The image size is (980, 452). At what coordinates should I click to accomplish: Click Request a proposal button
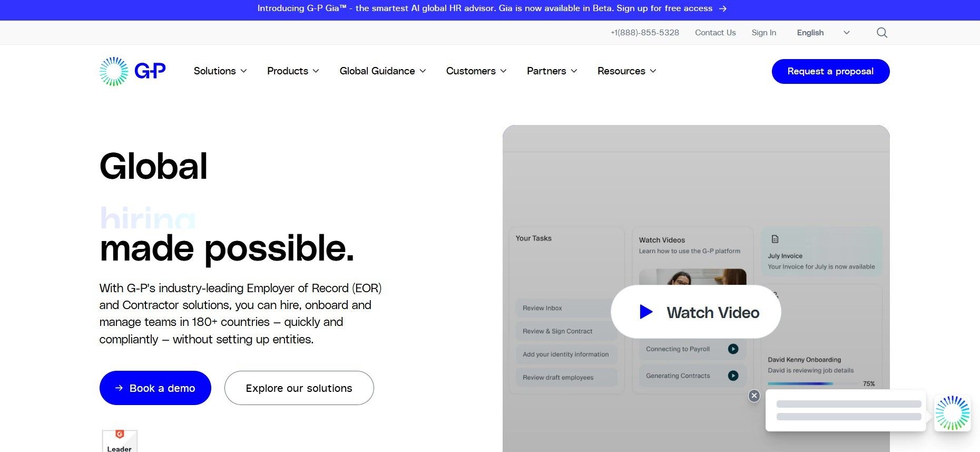click(830, 71)
